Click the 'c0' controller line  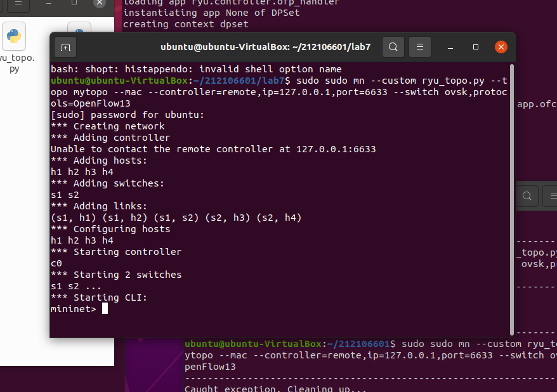click(56, 263)
